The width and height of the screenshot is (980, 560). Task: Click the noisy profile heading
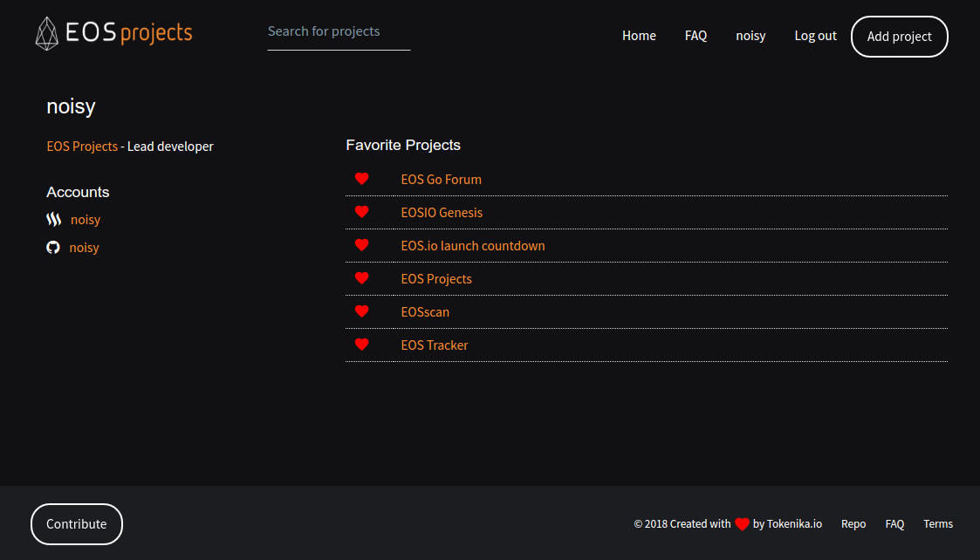(x=72, y=106)
